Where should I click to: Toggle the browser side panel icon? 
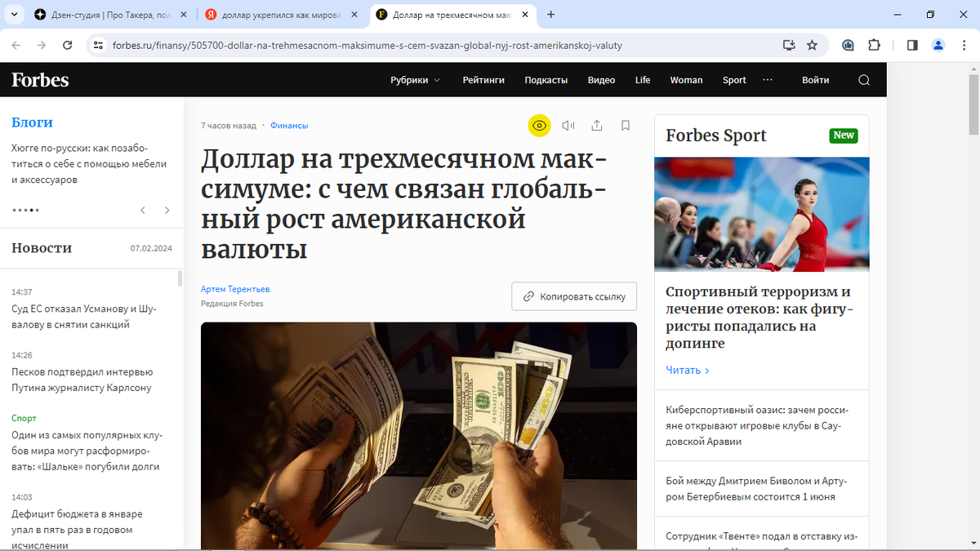point(912,46)
